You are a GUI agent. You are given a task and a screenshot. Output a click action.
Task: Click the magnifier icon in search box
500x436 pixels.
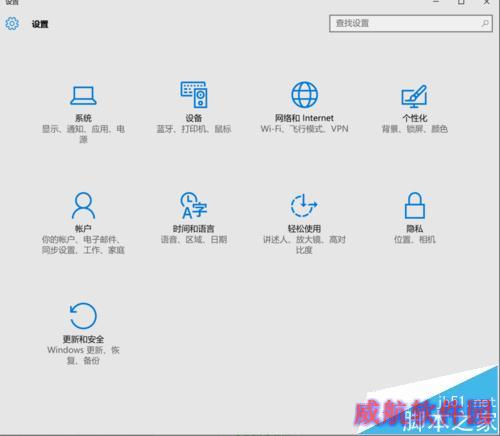point(485,23)
